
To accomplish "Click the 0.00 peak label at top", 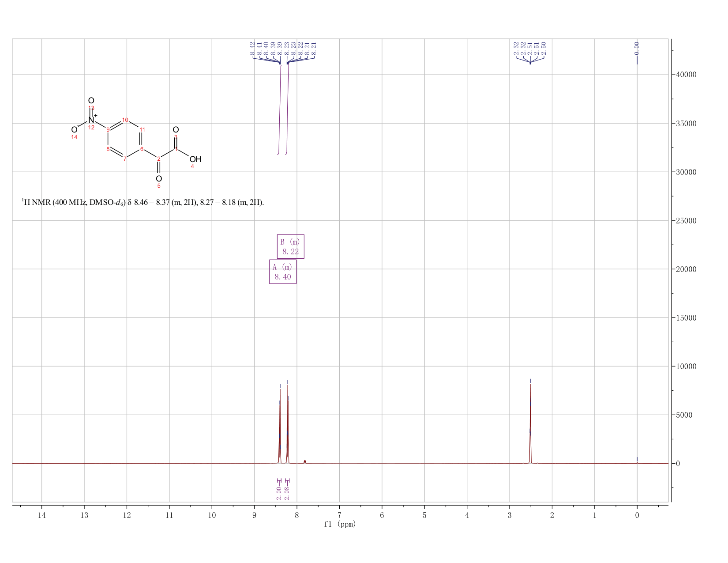I will 637,48.
